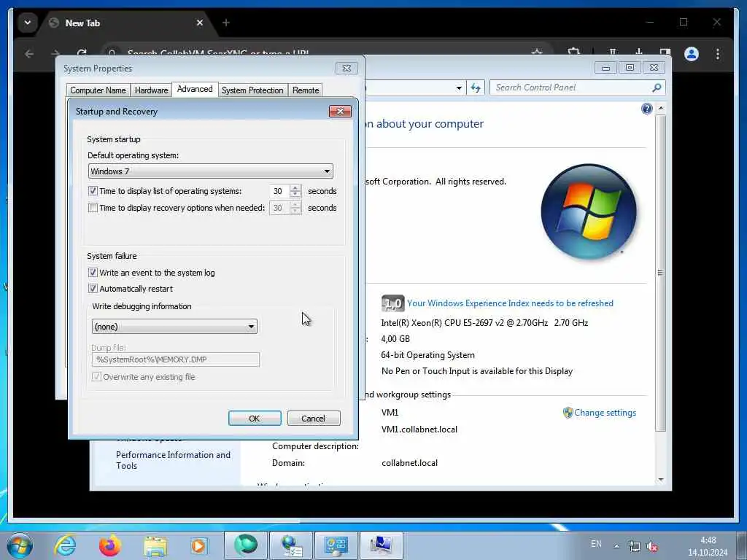Open the network tray icon
This screenshot has height=560, width=747.
[x=634, y=546]
